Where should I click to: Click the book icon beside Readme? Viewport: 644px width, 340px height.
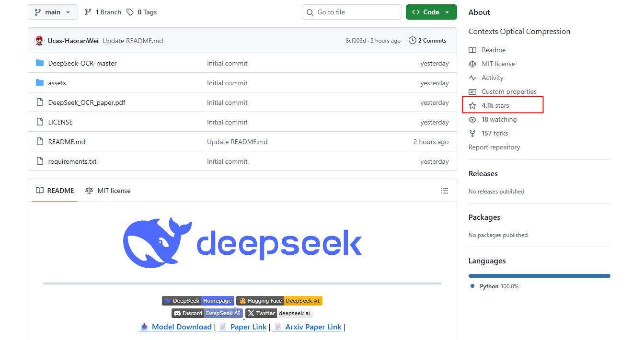tap(472, 50)
